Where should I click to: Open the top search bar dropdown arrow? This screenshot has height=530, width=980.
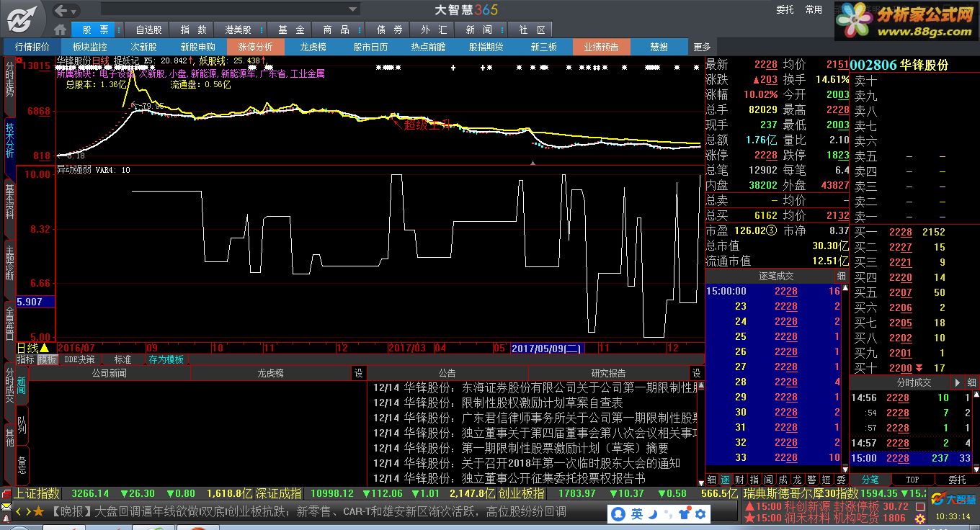[353, 10]
